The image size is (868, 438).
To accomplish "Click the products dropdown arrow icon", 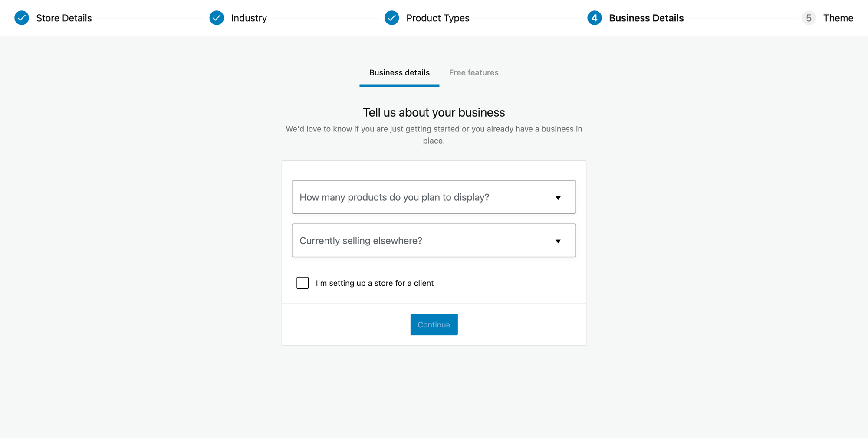I will pyautogui.click(x=558, y=198).
